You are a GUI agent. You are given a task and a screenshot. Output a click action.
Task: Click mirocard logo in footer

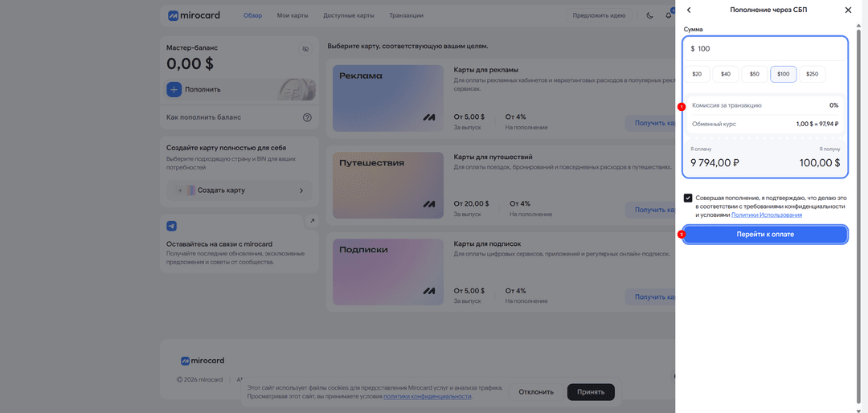(203, 361)
